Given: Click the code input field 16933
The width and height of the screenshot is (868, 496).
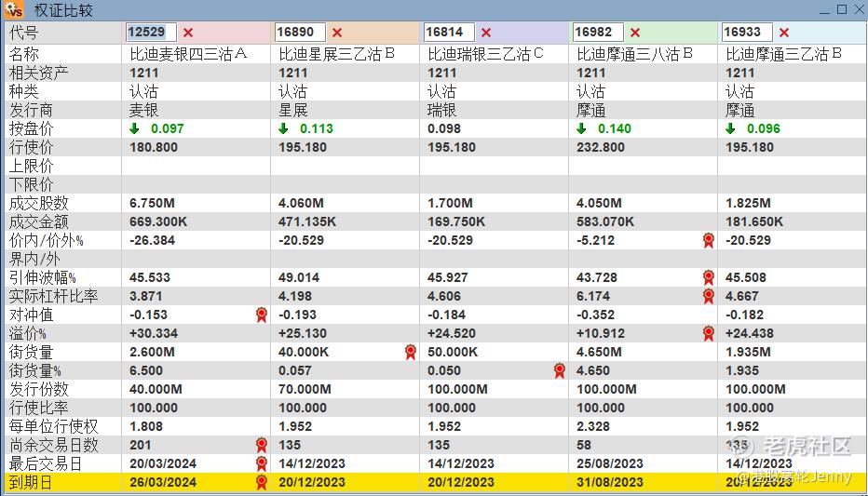Looking at the screenshot, I should pyautogui.click(x=747, y=32).
